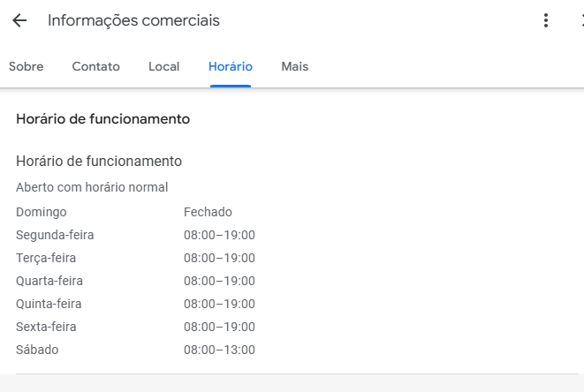Select the Horário tab

(x=231, y=66)
